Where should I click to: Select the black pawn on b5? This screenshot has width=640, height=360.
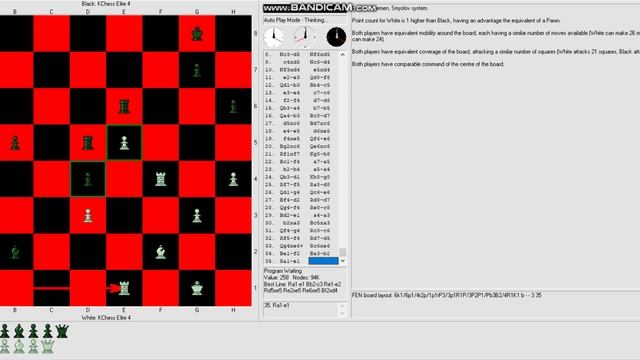(x=15, y=143)
